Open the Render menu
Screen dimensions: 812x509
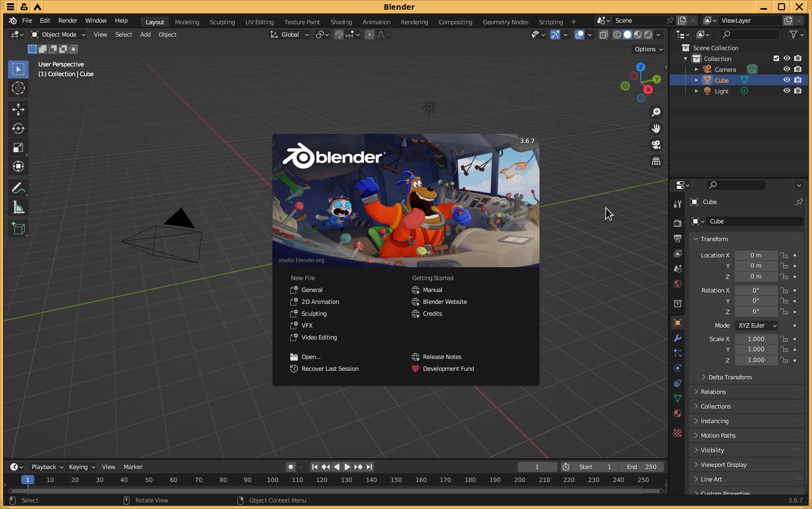(67, 21)
